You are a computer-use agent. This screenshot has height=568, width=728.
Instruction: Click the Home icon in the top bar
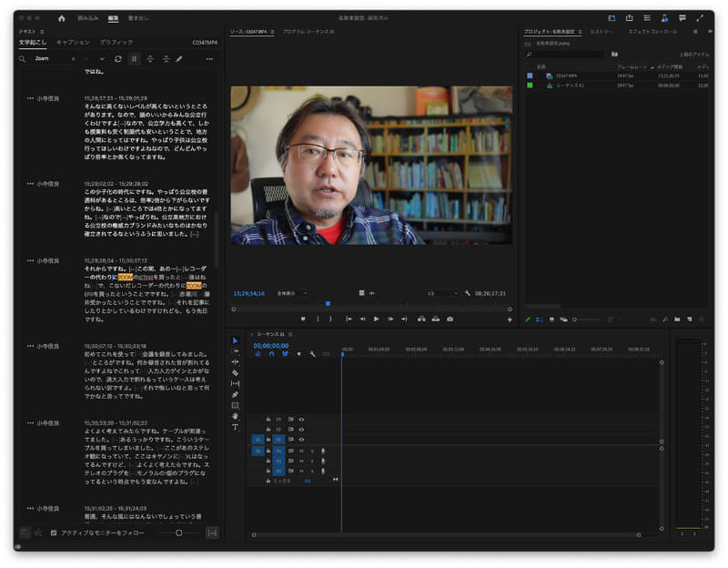(62, 17)
